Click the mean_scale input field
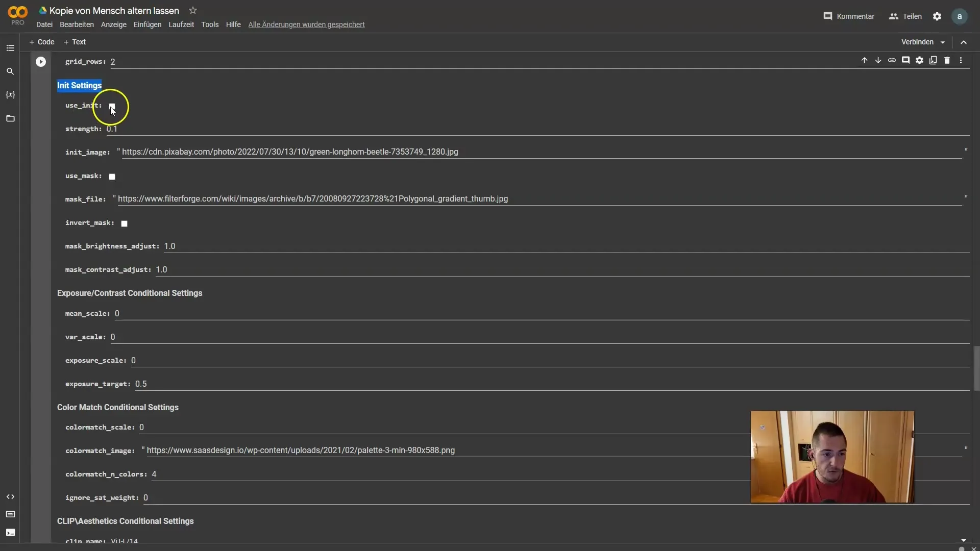The height and width of the screenshot is (551, 980). (542, 314)
